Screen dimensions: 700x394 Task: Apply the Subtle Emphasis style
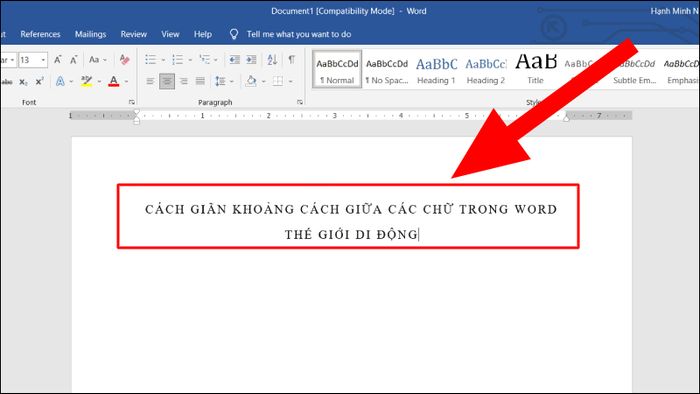(634, 70)
